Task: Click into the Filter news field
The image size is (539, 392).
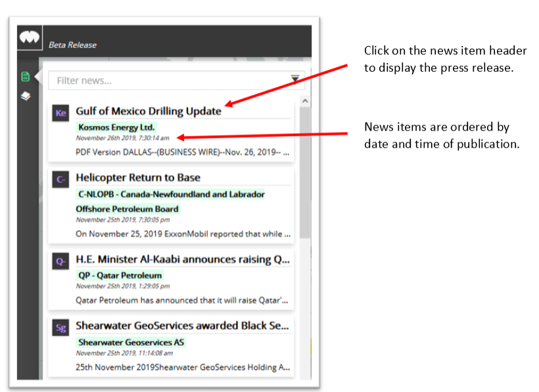Action: [x=176, y=80]
